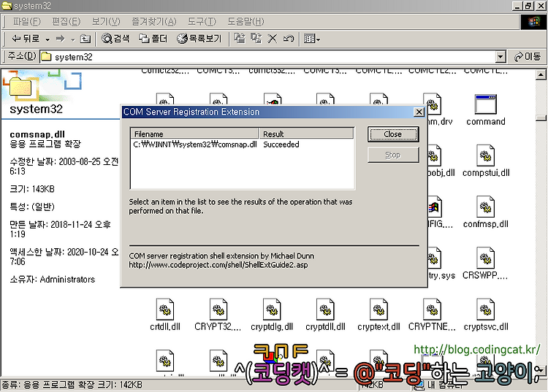Image resolution: width=548 pixels, height=392 pixels.
Task: Select the comsnap.dll row in results list
Action: [x=242, y=145]
